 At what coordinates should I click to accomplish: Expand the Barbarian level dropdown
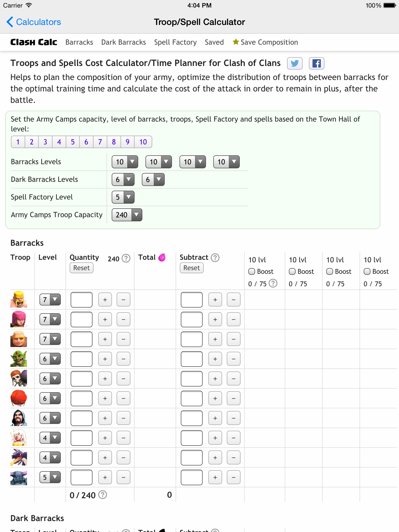50,300
